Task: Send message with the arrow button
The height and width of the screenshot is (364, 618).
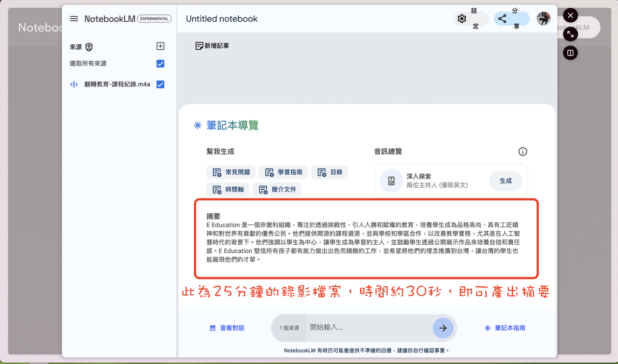Action: tap(443, 328)
